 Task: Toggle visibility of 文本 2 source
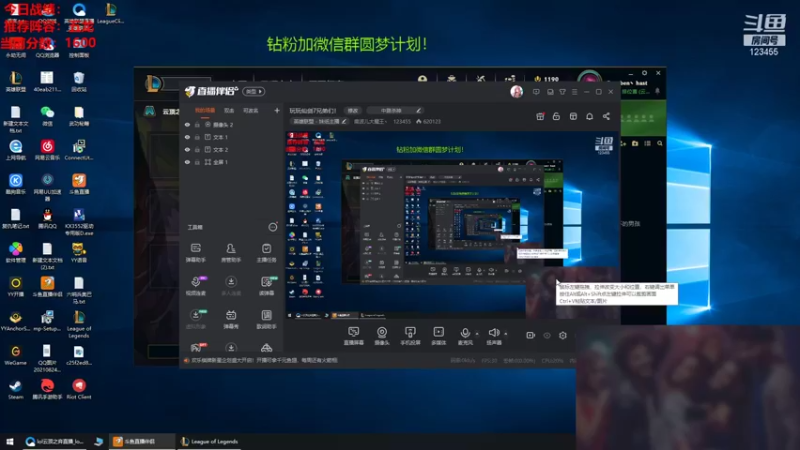[x=187, y=149]
